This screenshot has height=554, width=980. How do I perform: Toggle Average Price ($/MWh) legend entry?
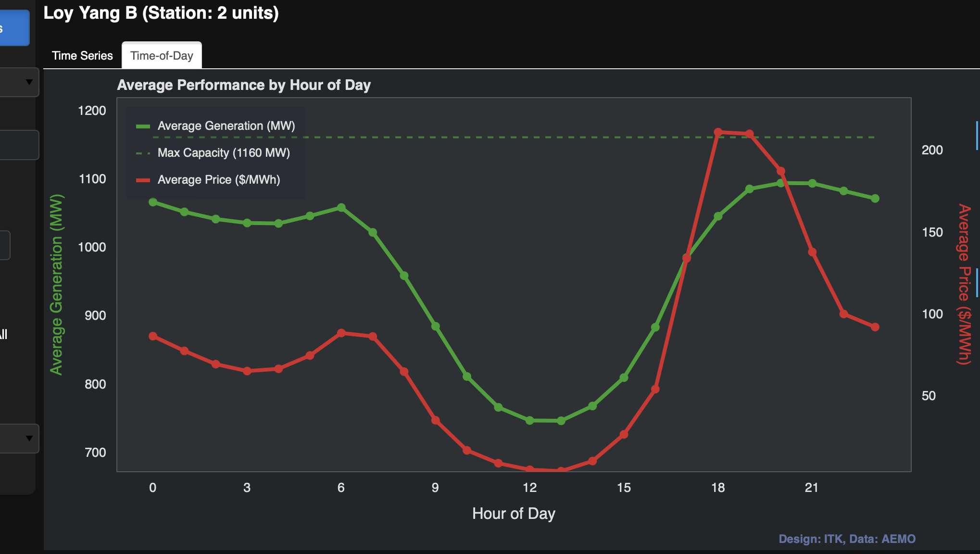(x=219, y=180)
